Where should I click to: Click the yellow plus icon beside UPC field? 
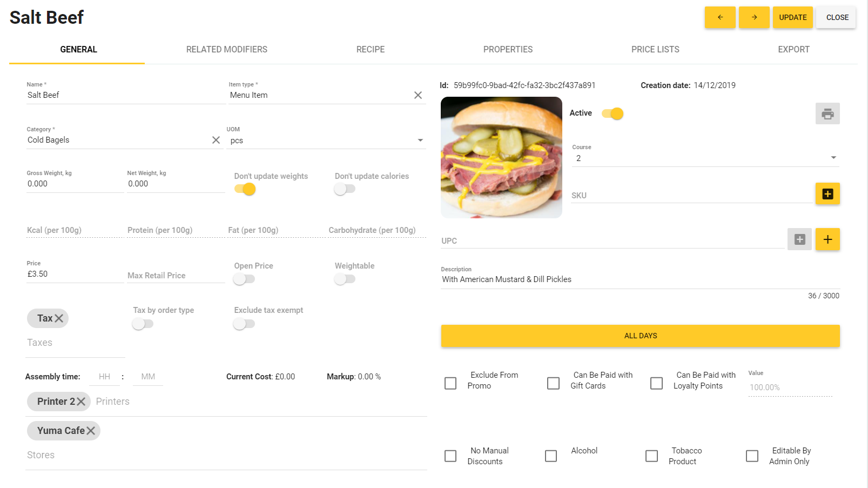827,239
